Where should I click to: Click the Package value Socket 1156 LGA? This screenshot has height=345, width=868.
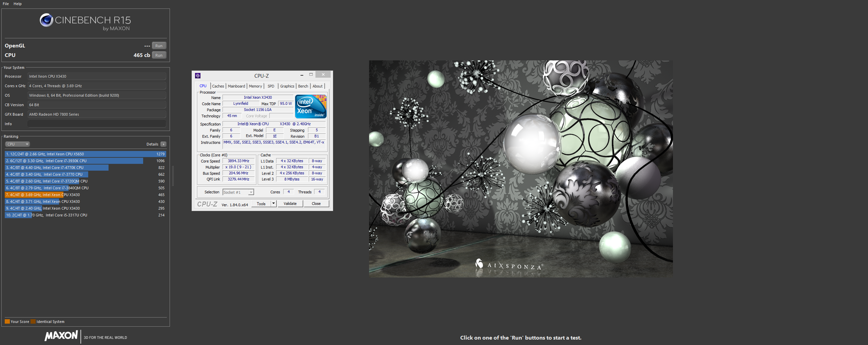[x=258, y=110]
